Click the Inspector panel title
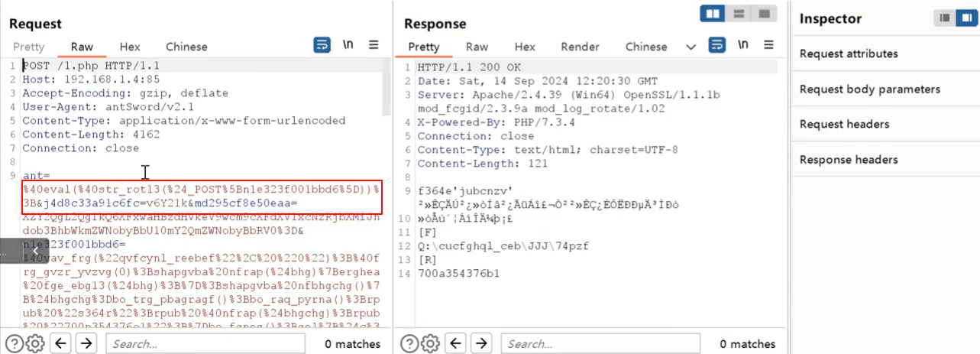The height and width of the screenshot is (354, 980). [830, 19]
